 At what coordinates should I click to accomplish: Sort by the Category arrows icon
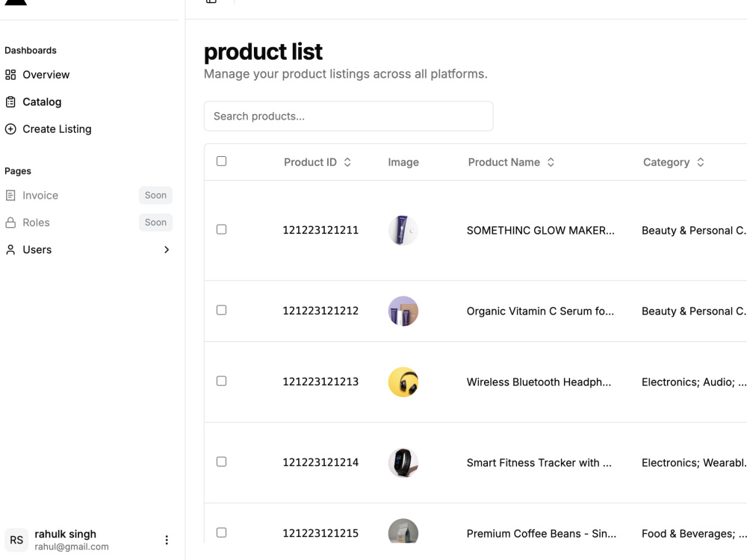tap(701, 162)
